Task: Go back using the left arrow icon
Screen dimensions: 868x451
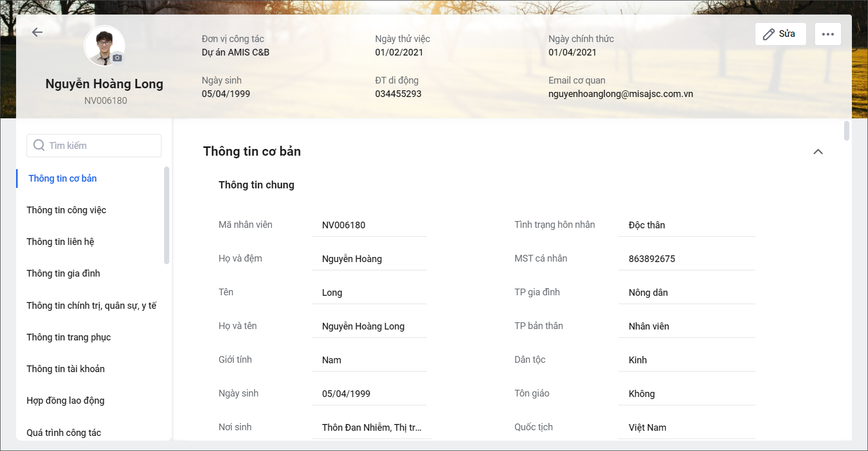Action: click(x=37, y=32)
